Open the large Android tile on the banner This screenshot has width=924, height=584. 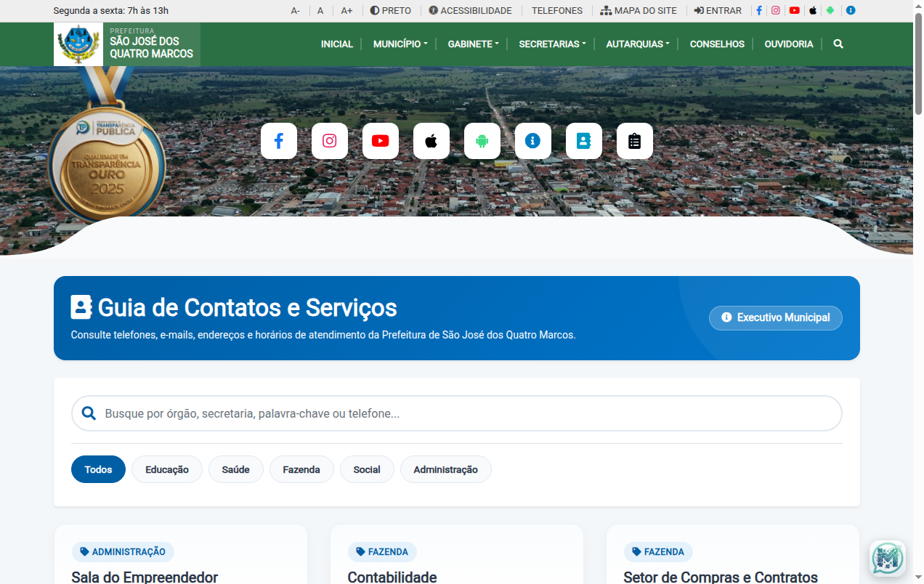click(482, 141)
